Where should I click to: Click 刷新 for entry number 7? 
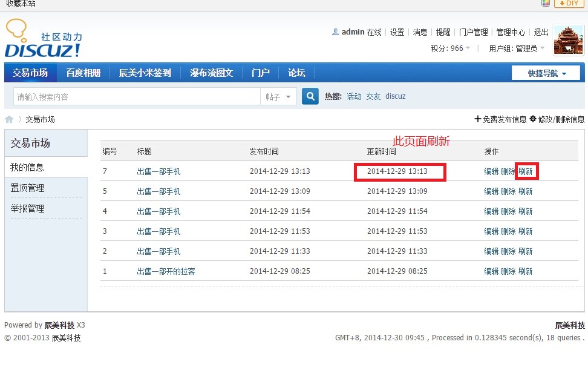pyautogui.click(x=526, y=171)
